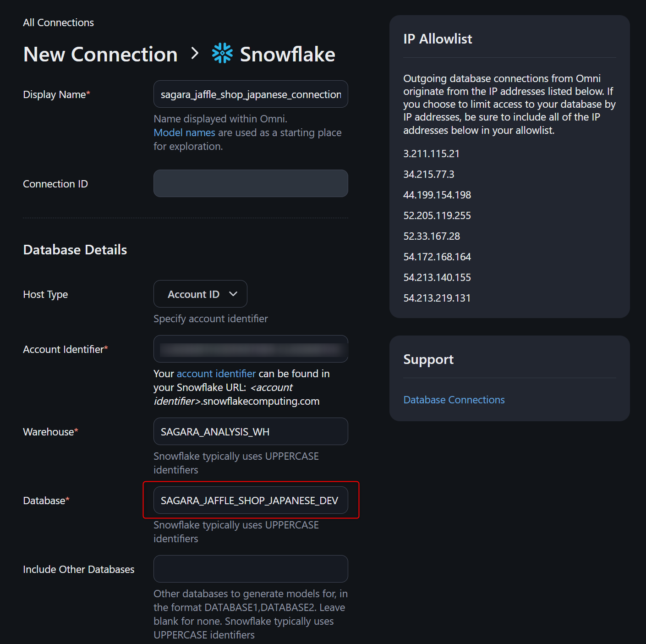
Task: Open Database Connections support link
Action: (x=454, y=400)
